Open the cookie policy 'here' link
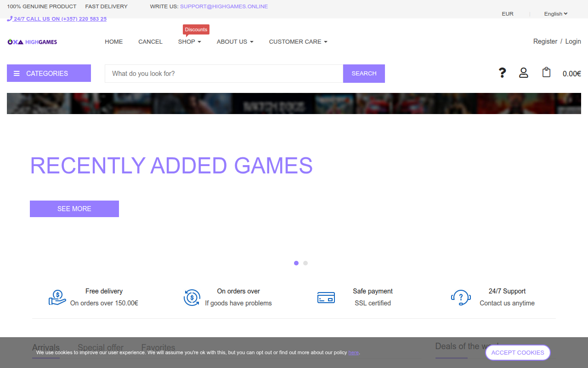588x368 pixels. [354, 352]
